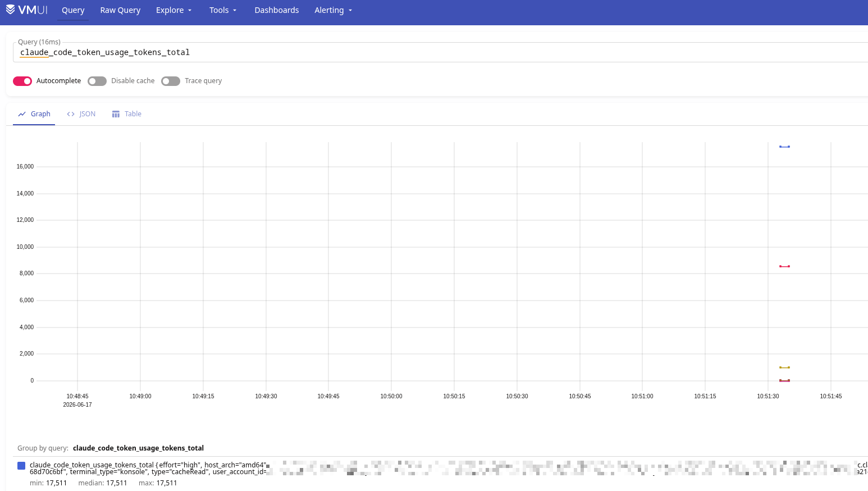Screen dimensions: 868x491
Task: Switch to the JSON view tab
Action: click(81, 114)
